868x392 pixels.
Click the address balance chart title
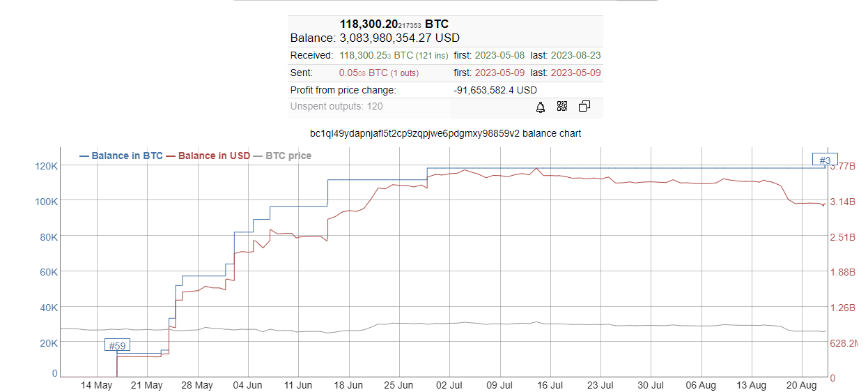[445, 133]
